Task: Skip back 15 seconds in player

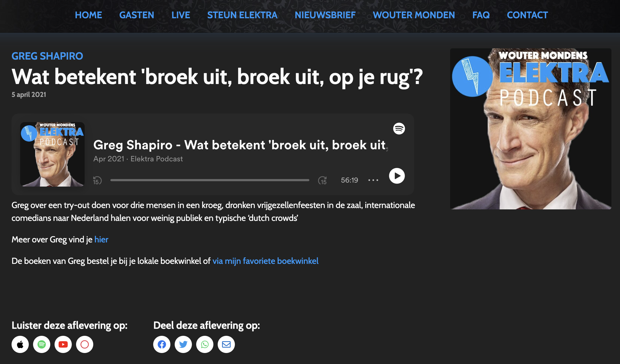Action: [x=97, y=180]
